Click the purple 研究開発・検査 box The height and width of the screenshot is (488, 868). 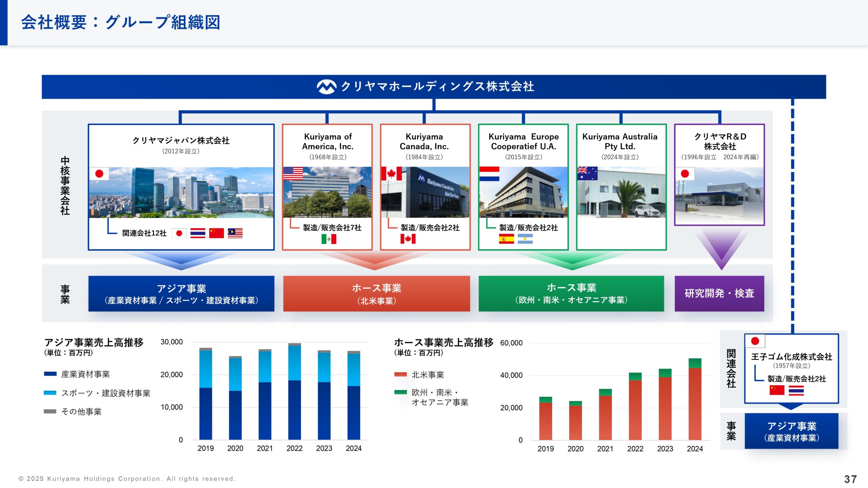[719, 293]
